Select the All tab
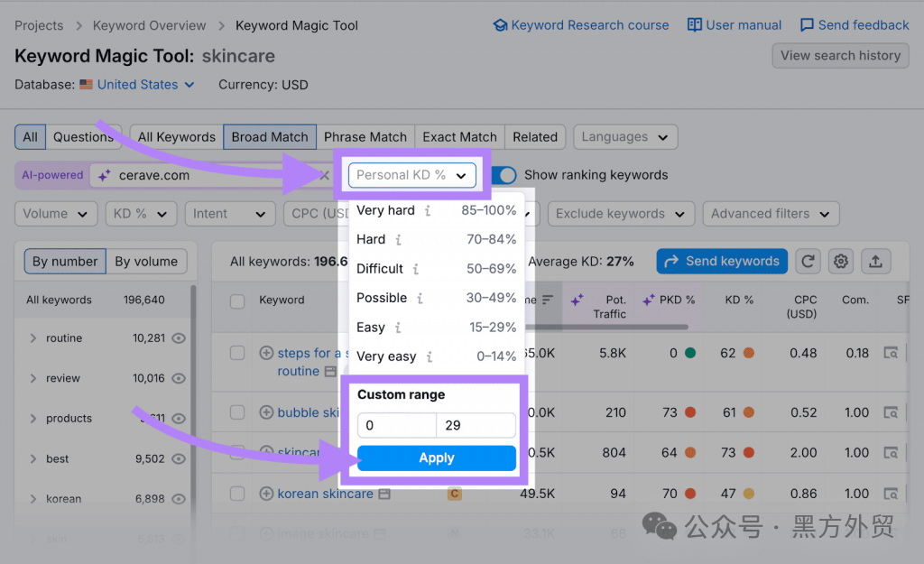This screenshot has width=924, height=564. (30, 137)
